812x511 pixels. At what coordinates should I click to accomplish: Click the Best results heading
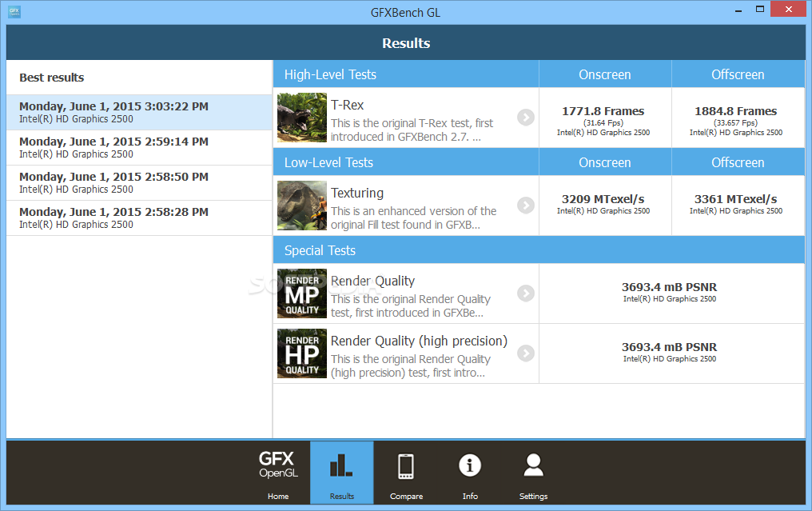point(52,78)
